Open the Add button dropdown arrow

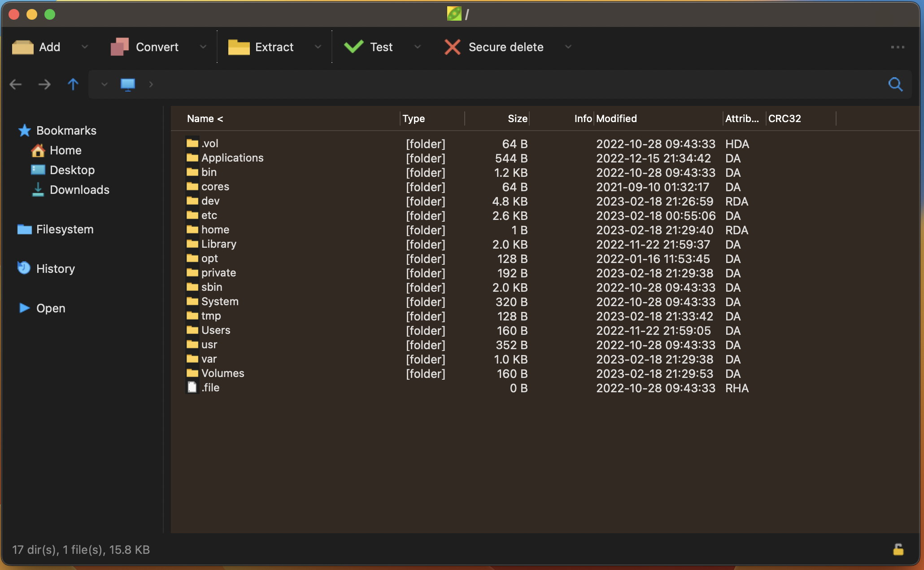tap(85, 47)
